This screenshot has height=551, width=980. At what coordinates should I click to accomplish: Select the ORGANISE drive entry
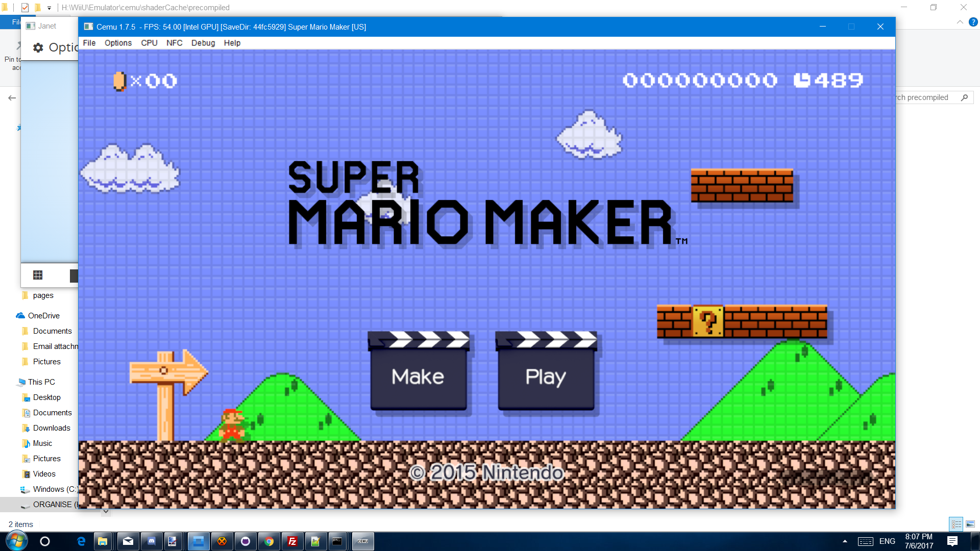(x=55, y=505)
